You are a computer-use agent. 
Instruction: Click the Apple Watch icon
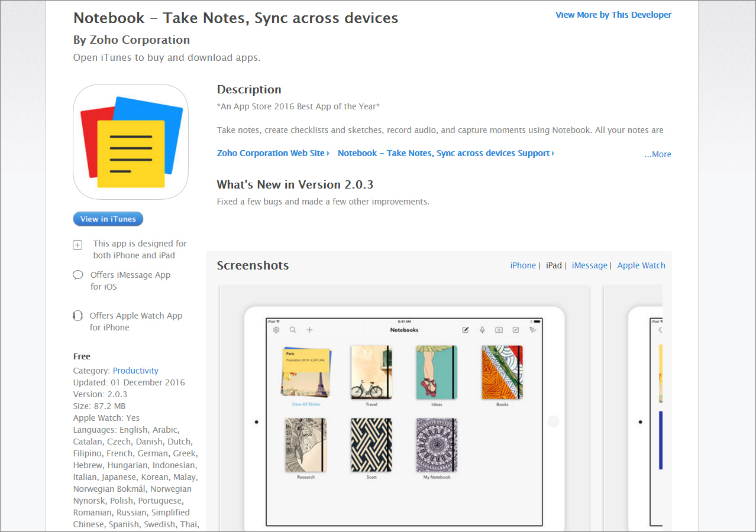(77, 316)
